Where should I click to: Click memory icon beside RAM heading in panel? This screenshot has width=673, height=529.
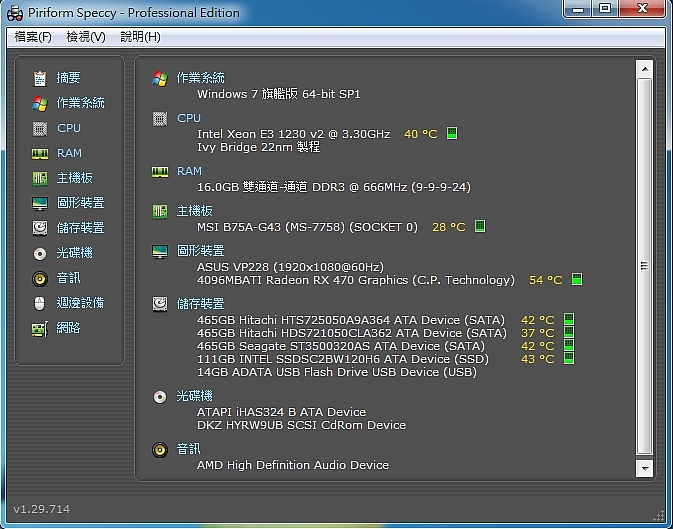[160, 172]
